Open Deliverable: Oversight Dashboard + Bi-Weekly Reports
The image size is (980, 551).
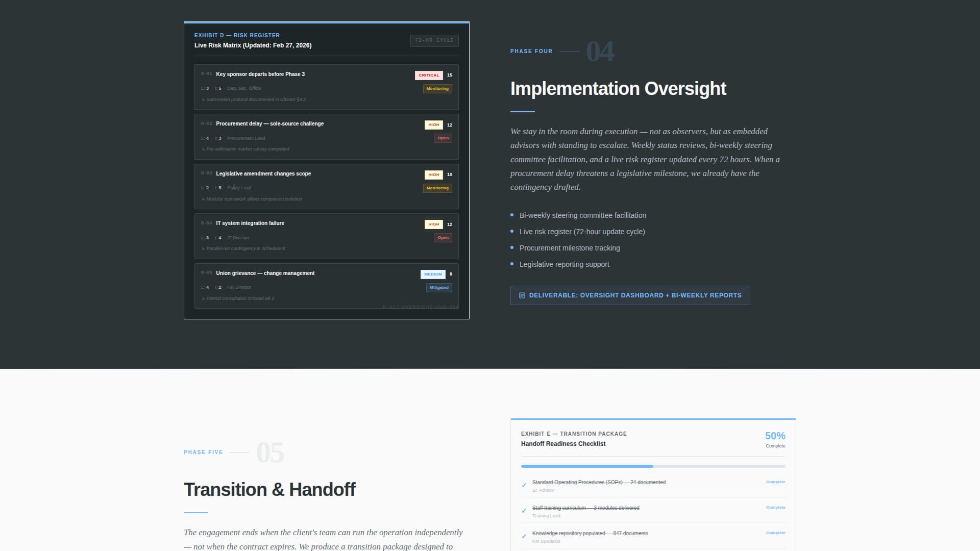click(630, 295)
